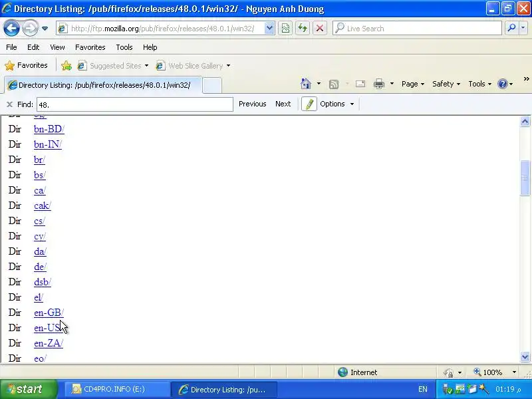The width and height of the screenshot is (532, 399).
Task: Click the Add to Favorites Bar icon
Action: 66,65
